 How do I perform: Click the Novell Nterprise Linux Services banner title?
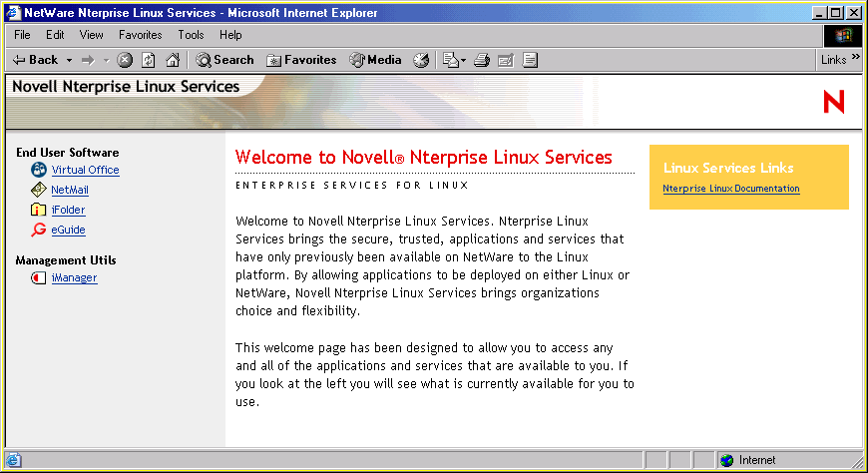[126, 87]
